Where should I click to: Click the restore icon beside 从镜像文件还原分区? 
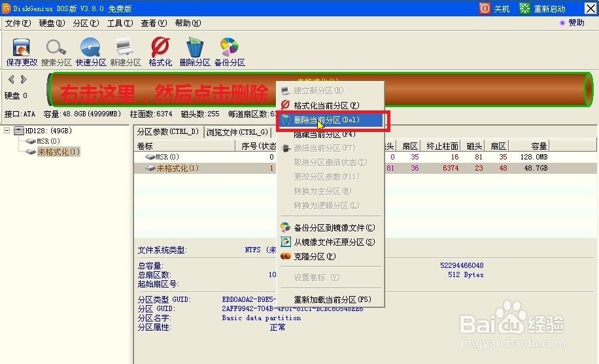tap(285, 242)
